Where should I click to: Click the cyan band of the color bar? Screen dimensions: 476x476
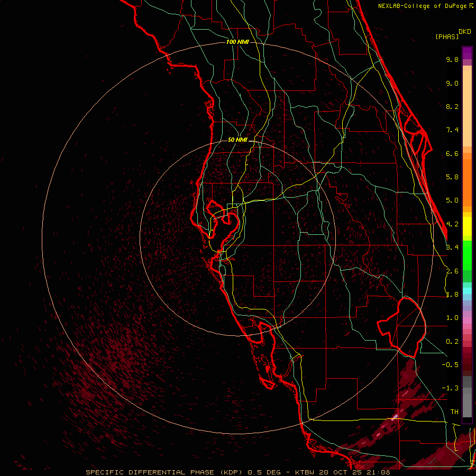click(467, 290)
